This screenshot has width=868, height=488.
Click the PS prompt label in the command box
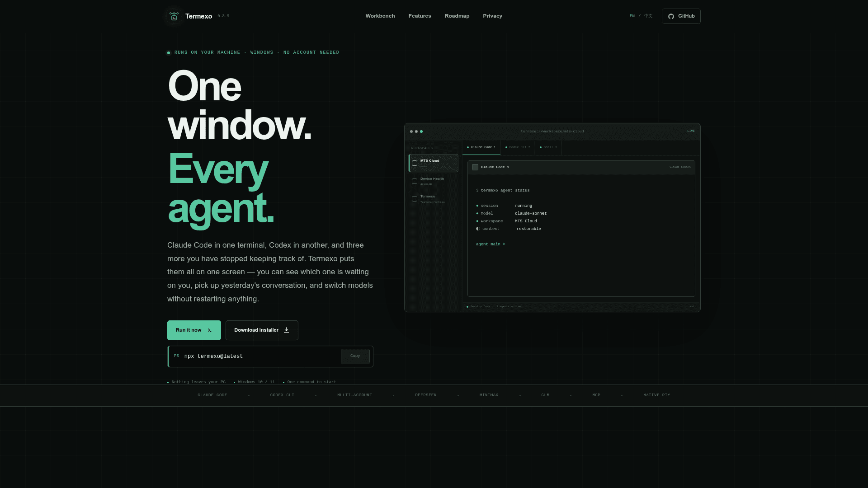tap(176, 356)
